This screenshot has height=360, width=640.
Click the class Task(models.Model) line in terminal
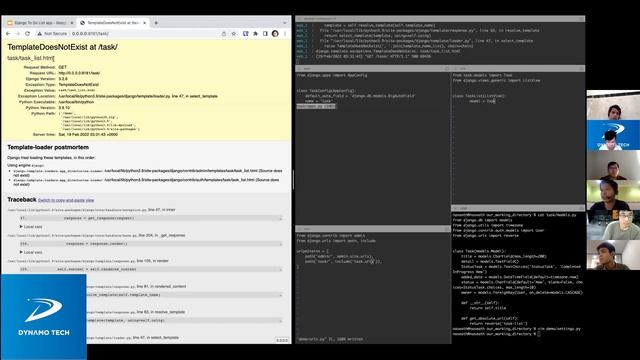pyautogui.click(x=479, y=251)
